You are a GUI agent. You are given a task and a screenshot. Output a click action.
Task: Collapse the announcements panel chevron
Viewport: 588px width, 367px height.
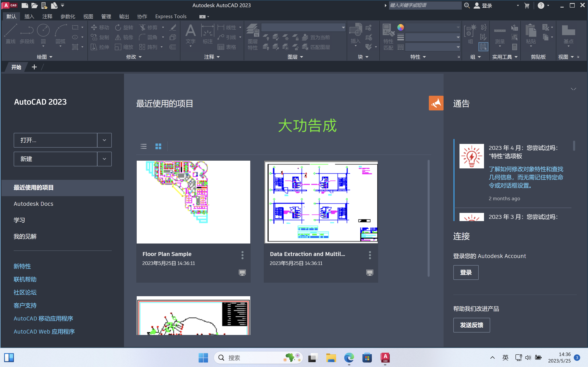click(x=573, y=89)
